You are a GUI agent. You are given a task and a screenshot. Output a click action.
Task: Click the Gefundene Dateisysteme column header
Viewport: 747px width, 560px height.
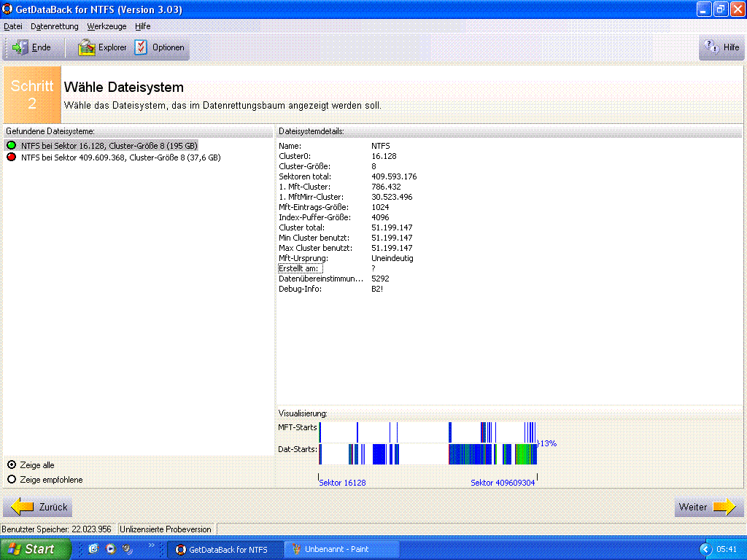(138, 131)
